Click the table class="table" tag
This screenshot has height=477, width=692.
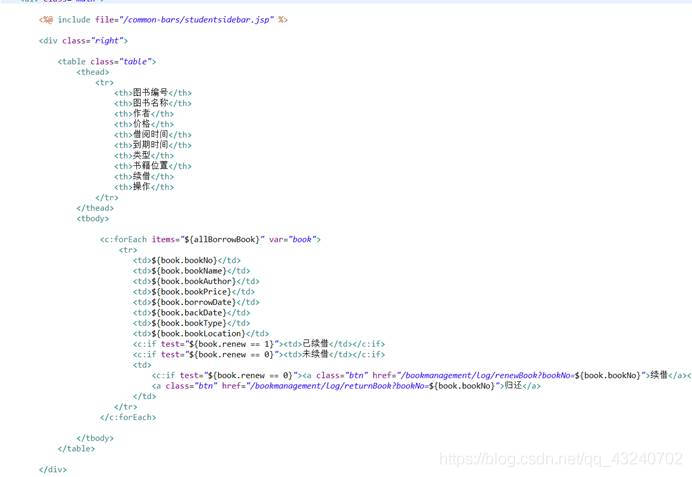coord(107,61)
